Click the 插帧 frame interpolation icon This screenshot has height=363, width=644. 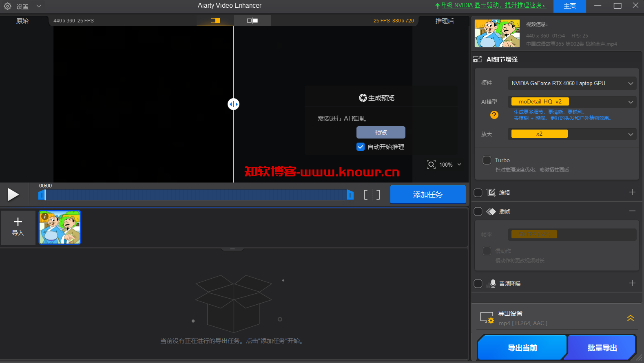[491, 211]
